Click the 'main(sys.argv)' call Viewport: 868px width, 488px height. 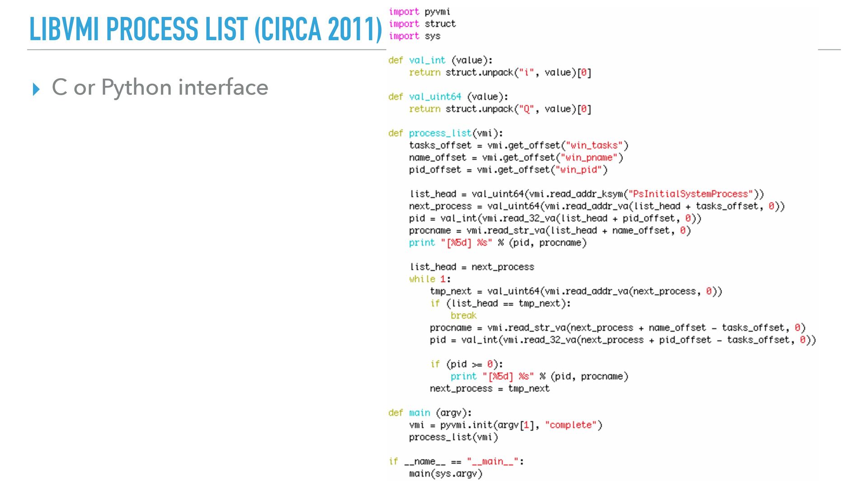(x=445, y=474)
